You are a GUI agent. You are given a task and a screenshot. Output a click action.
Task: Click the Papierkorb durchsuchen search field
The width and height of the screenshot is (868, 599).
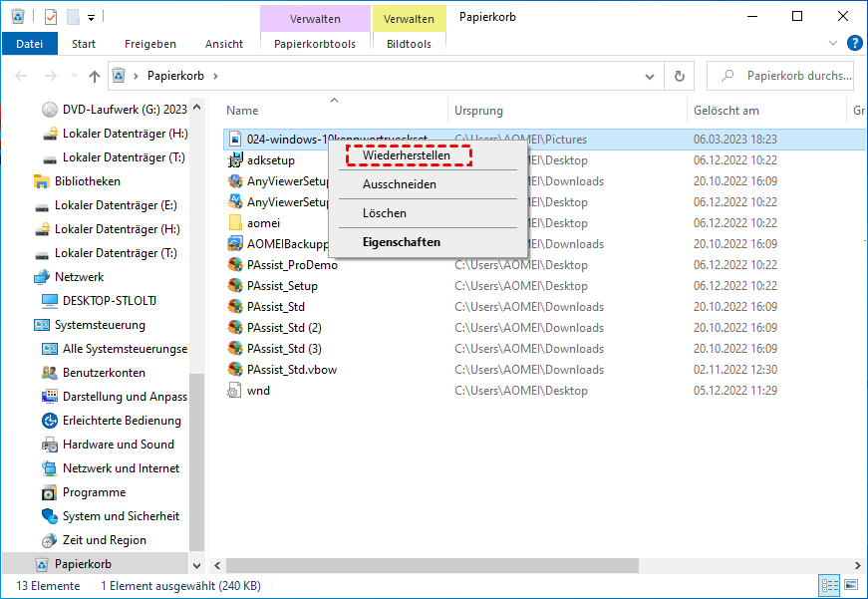[x=780, y=76]
